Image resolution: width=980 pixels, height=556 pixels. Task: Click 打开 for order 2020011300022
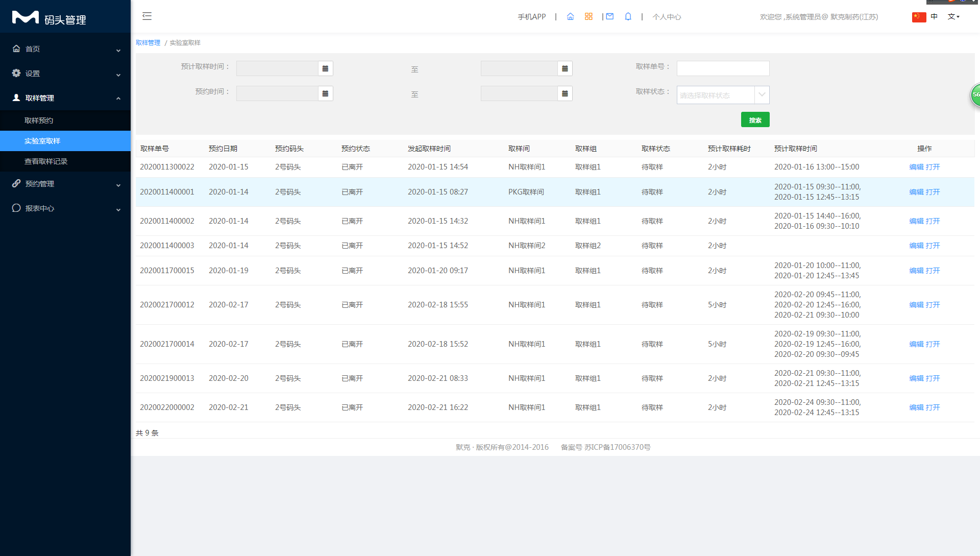[933, 167]
